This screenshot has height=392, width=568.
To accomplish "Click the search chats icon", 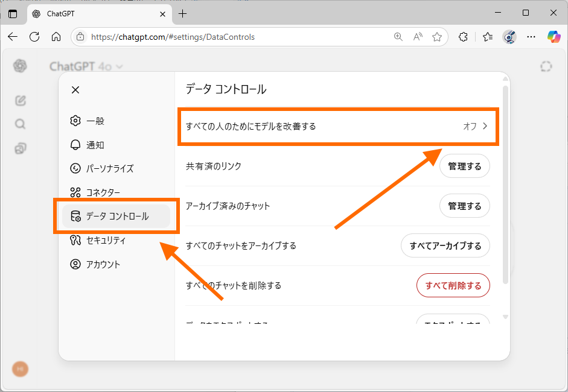I will (x=21, y=124).
